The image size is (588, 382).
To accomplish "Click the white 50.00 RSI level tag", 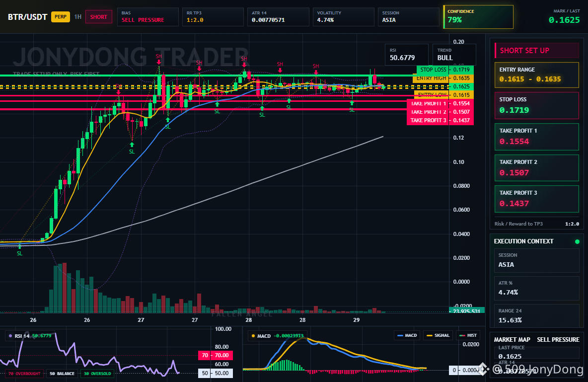I will point(215,374).
